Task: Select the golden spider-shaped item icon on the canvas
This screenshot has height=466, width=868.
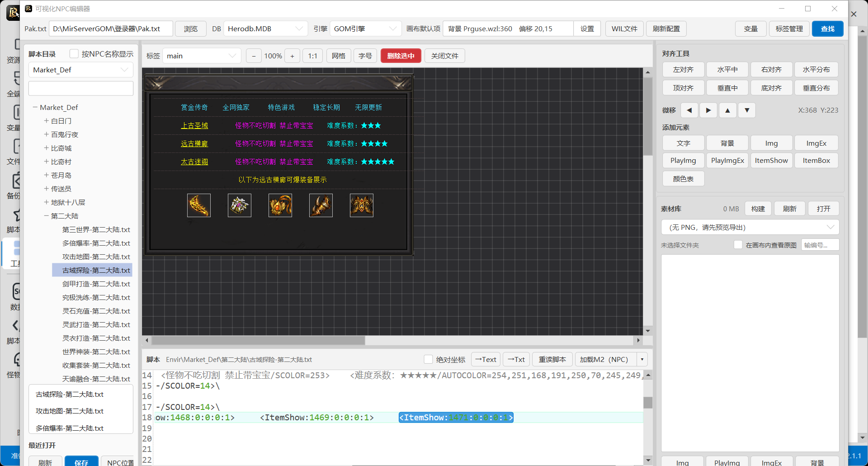Action: (362, 205)
